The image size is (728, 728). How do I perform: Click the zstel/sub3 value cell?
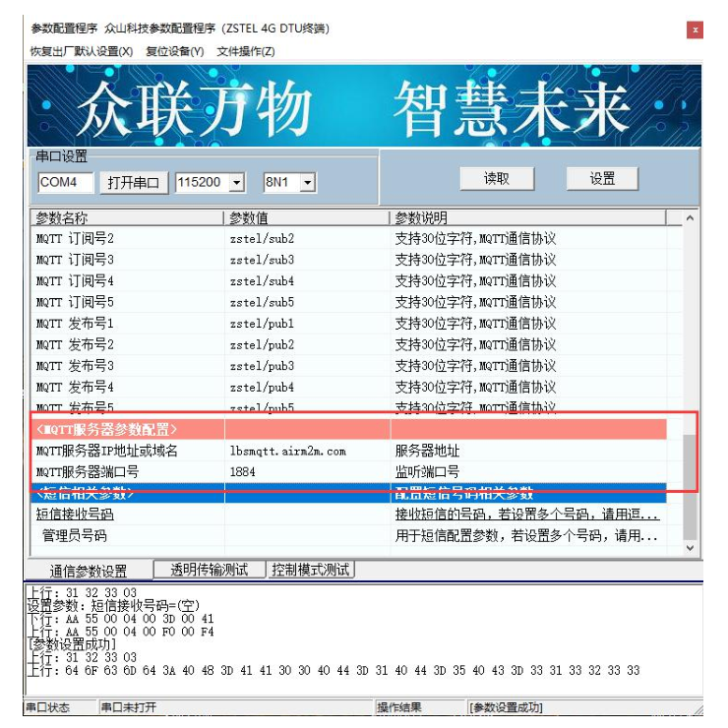(x=307, y=260)
